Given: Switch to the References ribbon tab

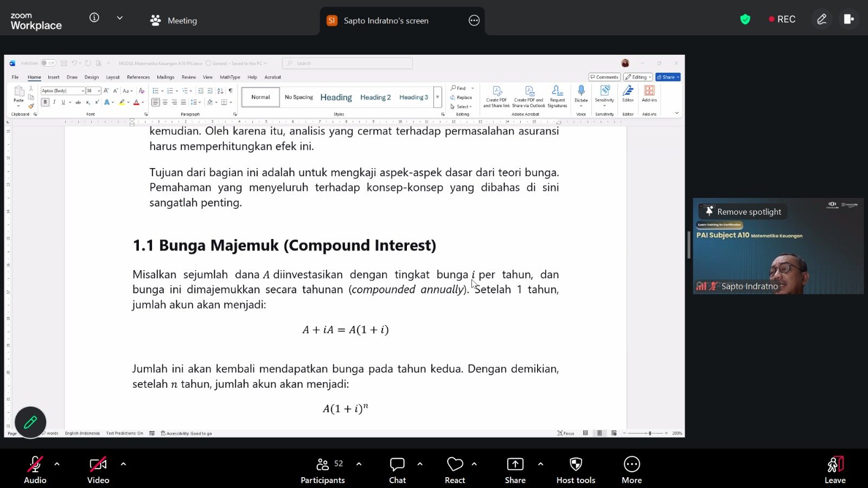Looking at the screenshot, I should tap(138, 77).
